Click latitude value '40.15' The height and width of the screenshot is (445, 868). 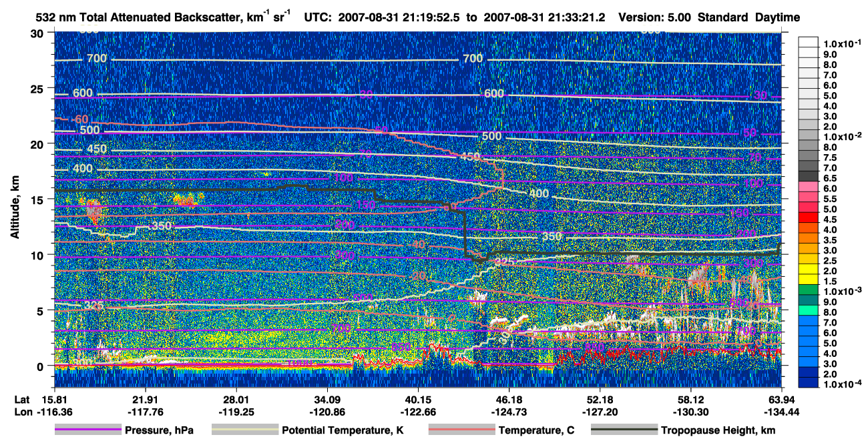tap(418, 400)
